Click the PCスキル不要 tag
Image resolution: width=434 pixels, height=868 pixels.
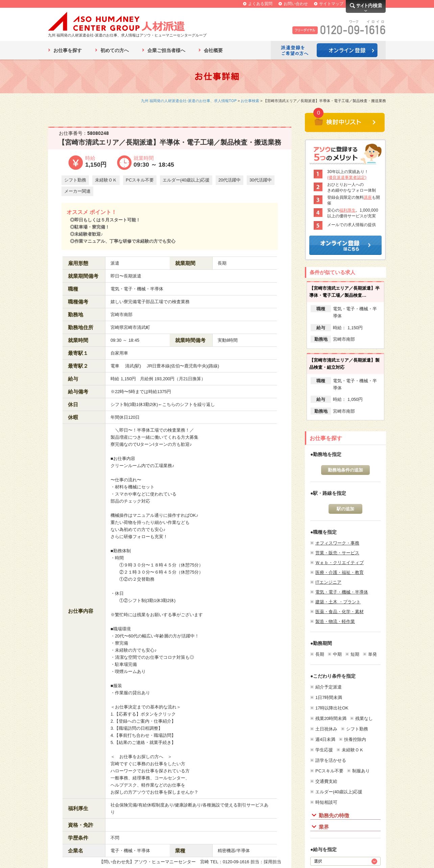tap(140, 180)
